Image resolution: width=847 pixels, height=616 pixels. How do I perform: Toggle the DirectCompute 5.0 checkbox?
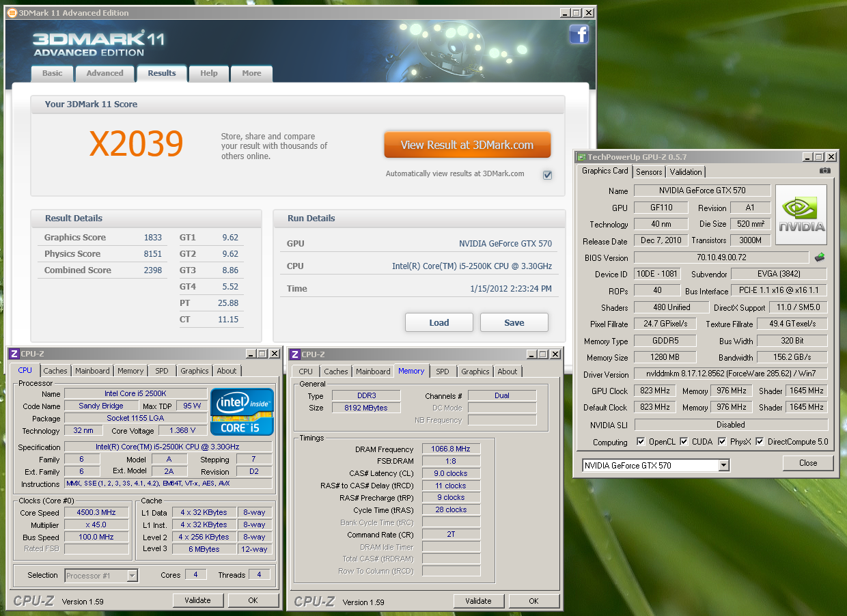[x=760, y=442]
